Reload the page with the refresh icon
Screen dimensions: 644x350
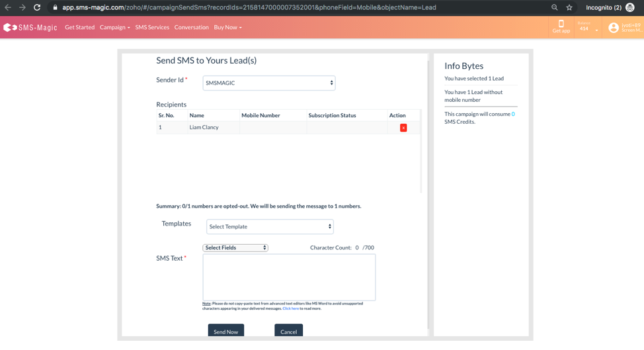pos(37,7)
